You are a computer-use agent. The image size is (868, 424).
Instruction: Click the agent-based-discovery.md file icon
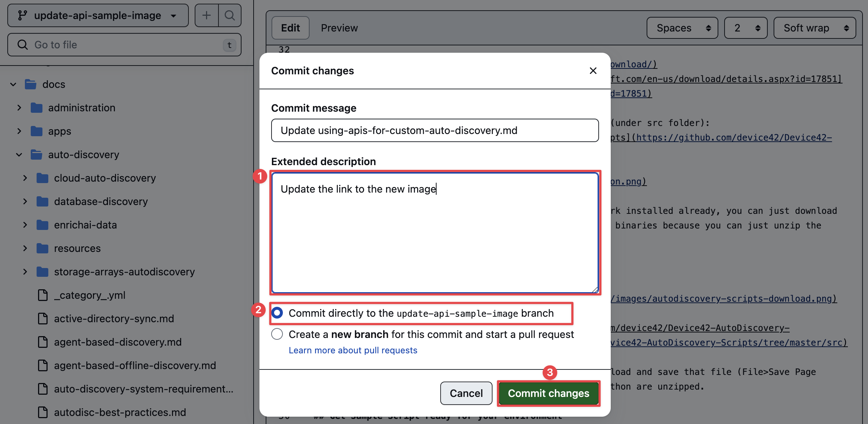(x=43, y=342)
